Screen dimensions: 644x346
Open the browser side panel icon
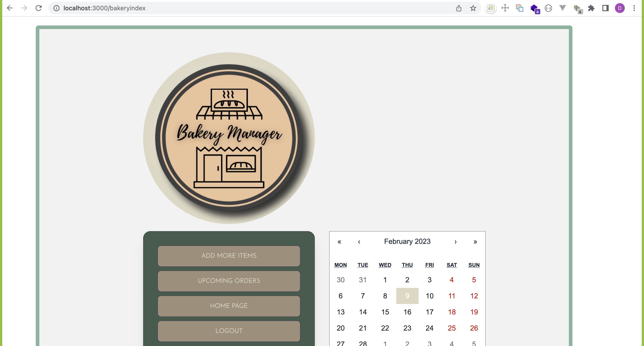pos(605,8)
